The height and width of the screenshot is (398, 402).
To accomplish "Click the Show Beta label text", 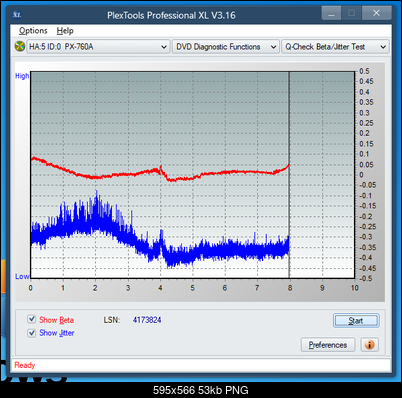I will point(57,320).
